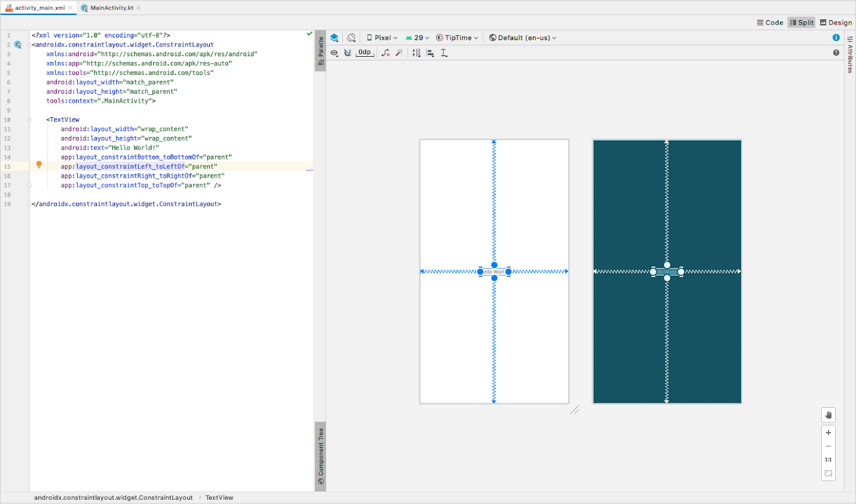Click the zoom to fit screen icon
This screenshot has width=856, height=504.
click(828, 473)
